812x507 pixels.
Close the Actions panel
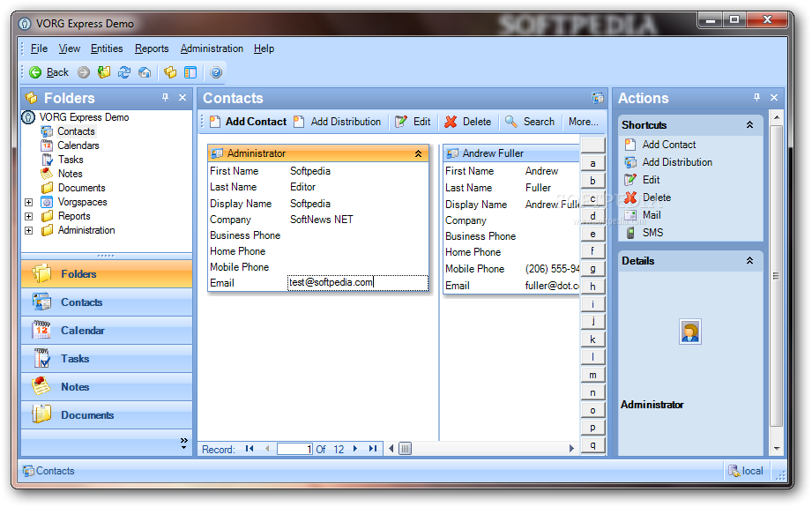pos(774,97)
